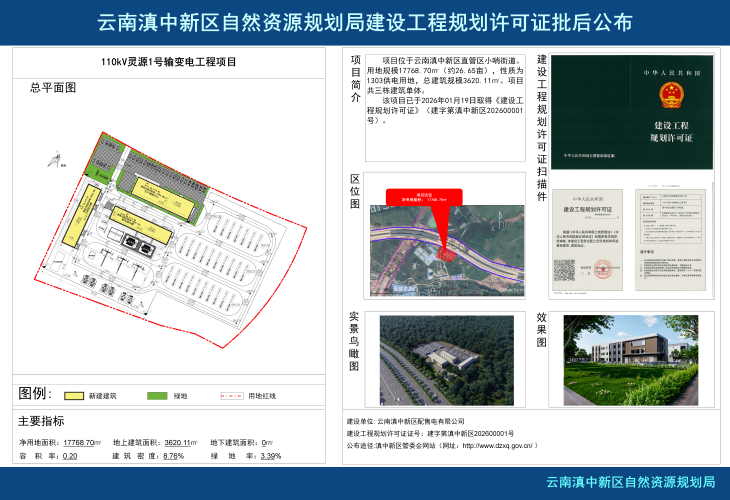The height and width of the screenshot is (500, 730).
Task: Click the website link www.dzxq.gov.cn
Action: coord(498,446)
